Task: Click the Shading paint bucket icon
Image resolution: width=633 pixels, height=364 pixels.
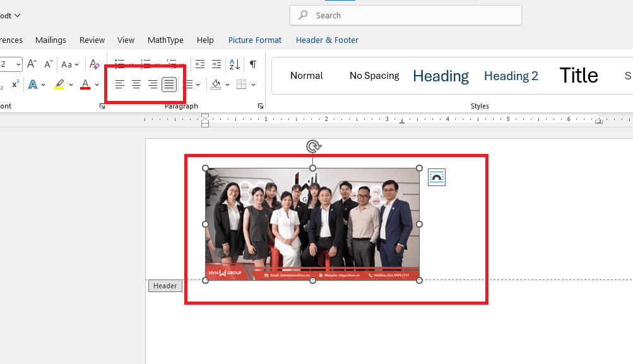Action: coord(216,85)
